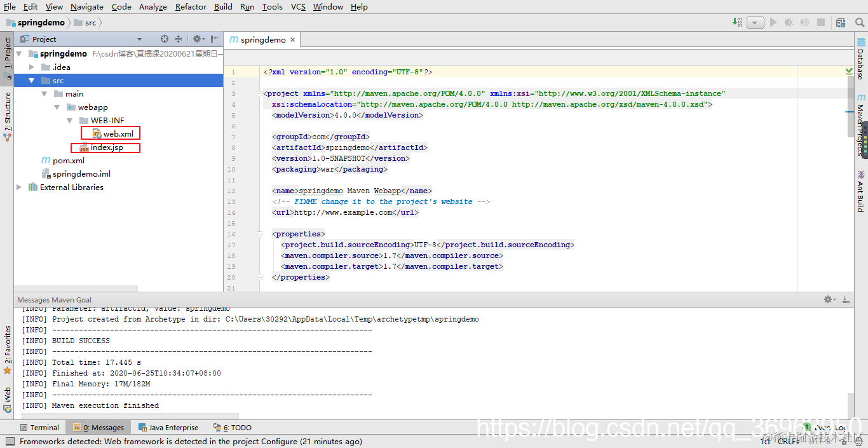Open the Java Enterprise tool tab
Screen dimensions: 868x448
[x=168, y=428]
